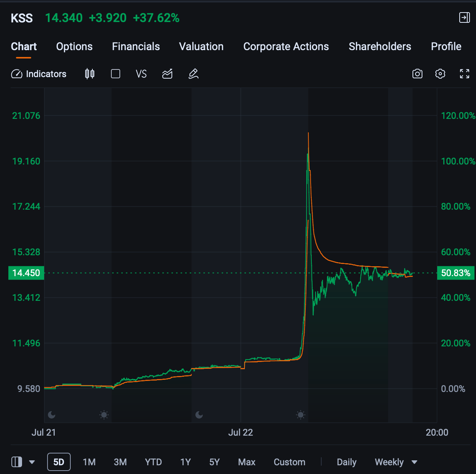Collapse panel with top-right arrow icon

(465, 17)
